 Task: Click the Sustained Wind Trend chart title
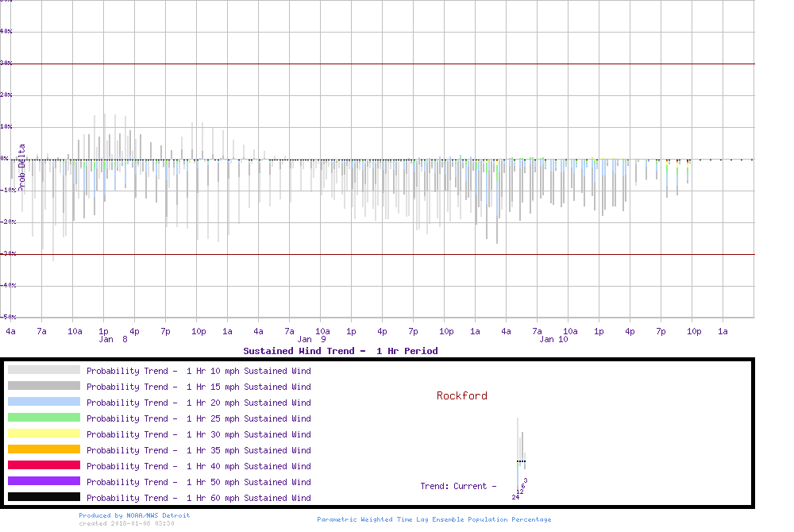tap(340, 351)
